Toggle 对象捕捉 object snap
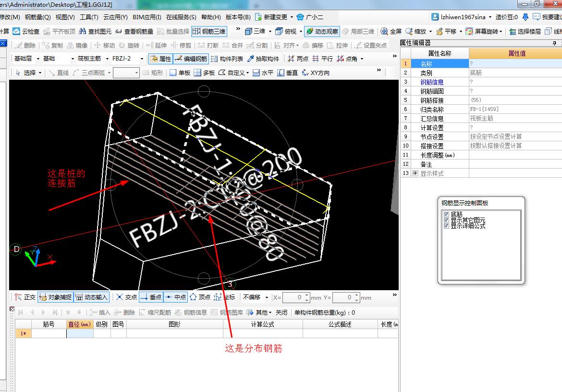 point(55,297)
